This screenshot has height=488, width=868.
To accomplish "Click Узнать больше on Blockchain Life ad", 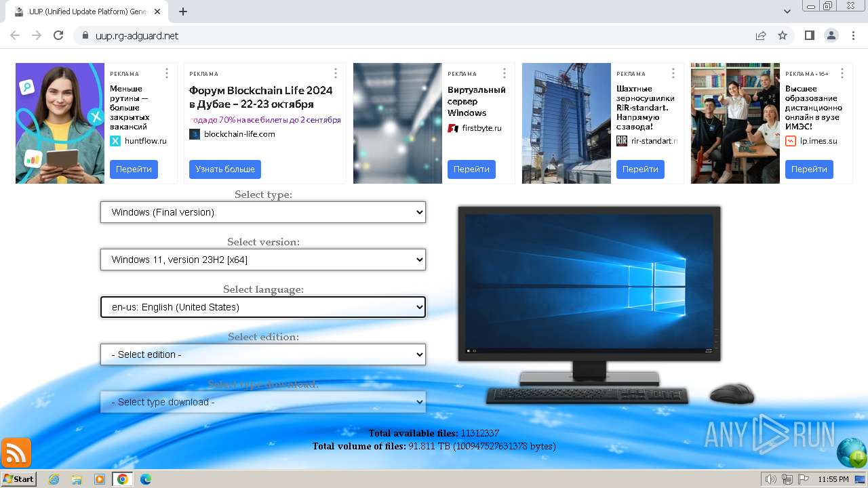I will point(225,169).
